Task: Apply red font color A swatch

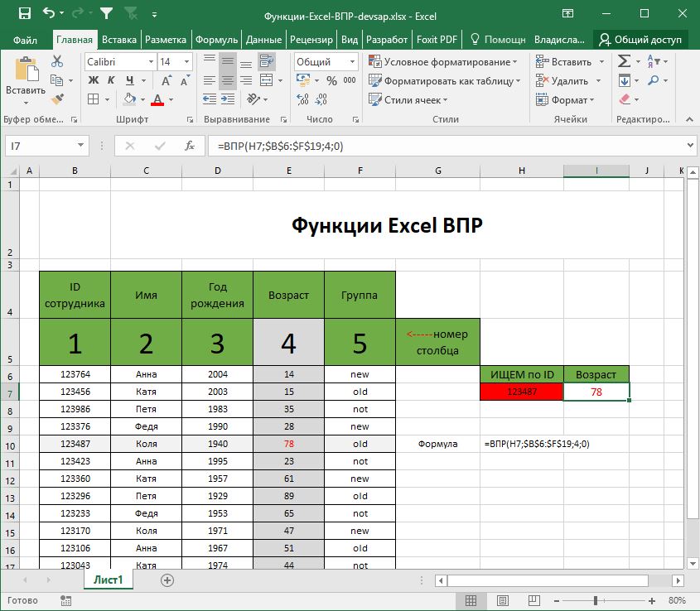Action: [x=157, y=99]
